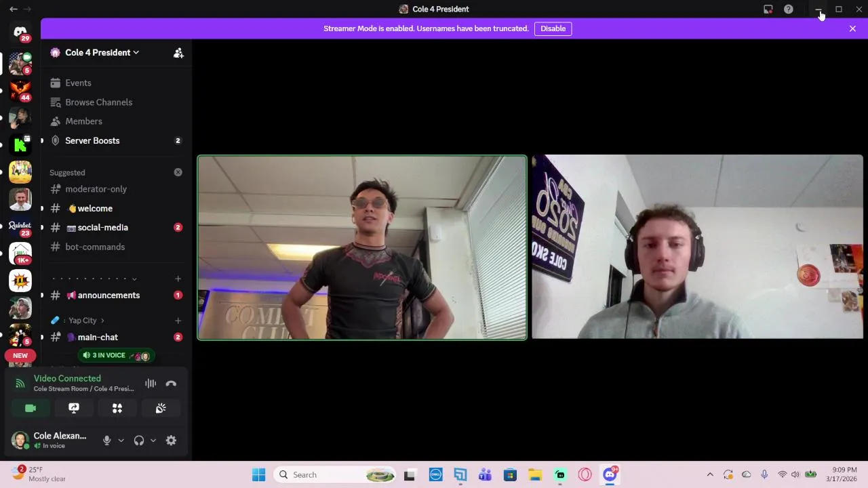Create channel in Yap City category
The image size is (868, 488).
pyautogui.click(x=178, y=321)
